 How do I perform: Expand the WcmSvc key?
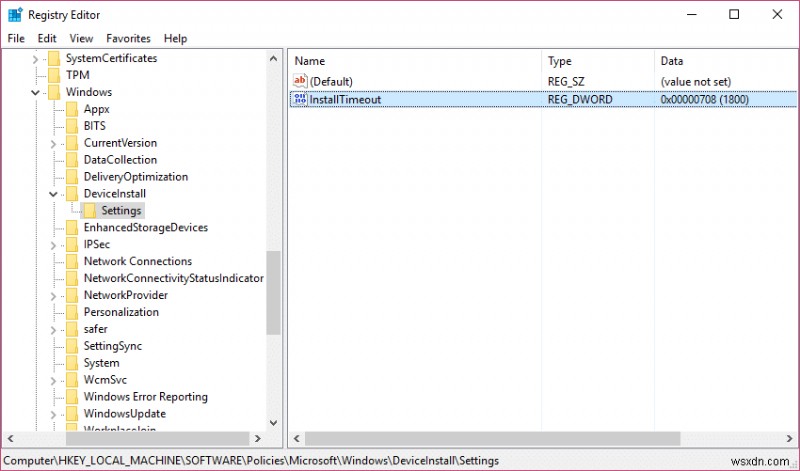(53, 381)
